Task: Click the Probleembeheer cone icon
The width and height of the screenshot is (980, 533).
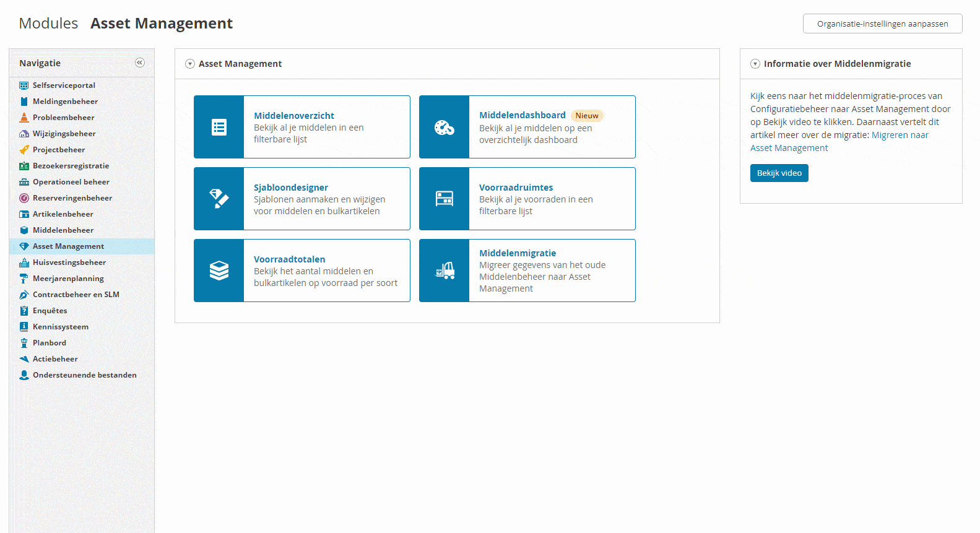Action: point(24,118)
